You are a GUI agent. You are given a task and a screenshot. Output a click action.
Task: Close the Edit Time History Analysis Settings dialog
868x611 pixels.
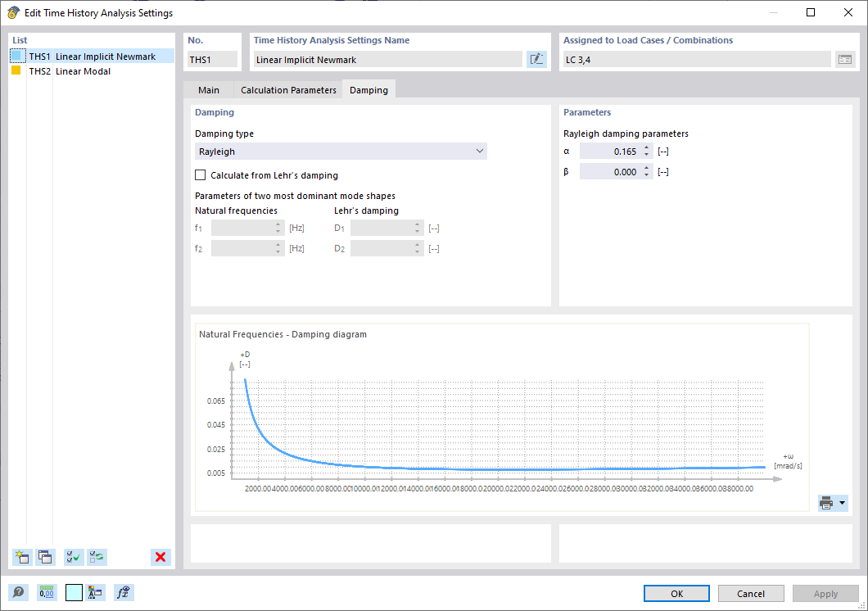click(848, 12)
